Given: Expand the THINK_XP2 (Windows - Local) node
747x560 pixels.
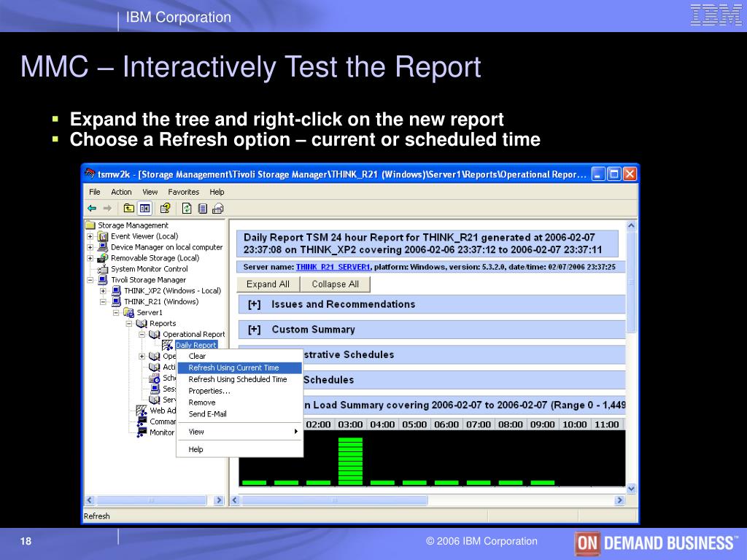Looking at the screenshot, I should [x=103, y=290].
